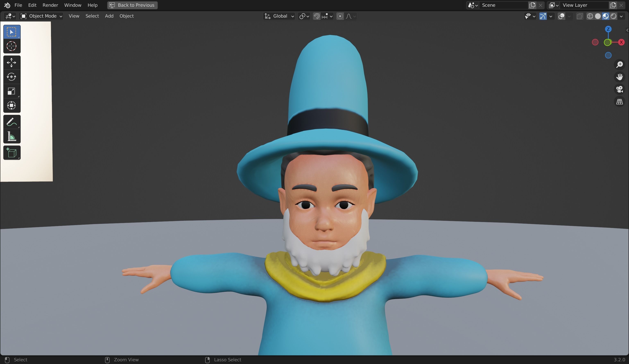This screenshot has width=629, height=364.
Task: Select the Annotate pencil tool
Action: point(11,122)
